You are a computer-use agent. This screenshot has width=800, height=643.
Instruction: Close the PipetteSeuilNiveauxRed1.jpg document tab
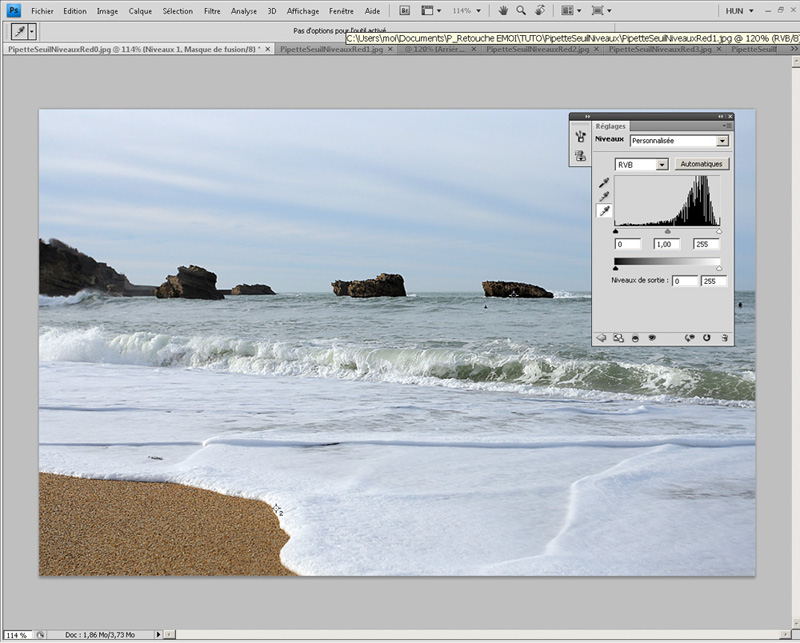tap(390, 50)
